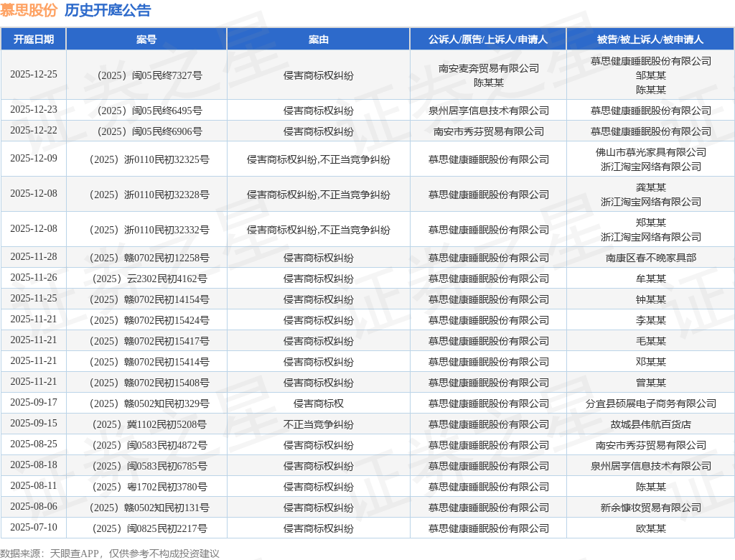Select date cell 2025-09-17

34,402
